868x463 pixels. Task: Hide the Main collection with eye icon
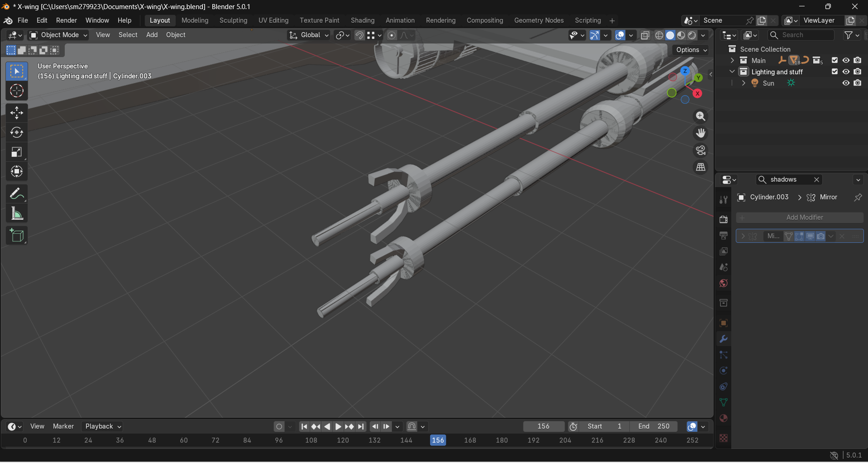(846, 60)
